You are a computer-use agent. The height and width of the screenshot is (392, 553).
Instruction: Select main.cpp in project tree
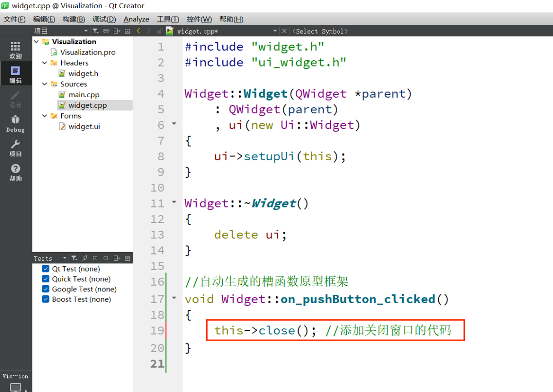pos(84,94)
